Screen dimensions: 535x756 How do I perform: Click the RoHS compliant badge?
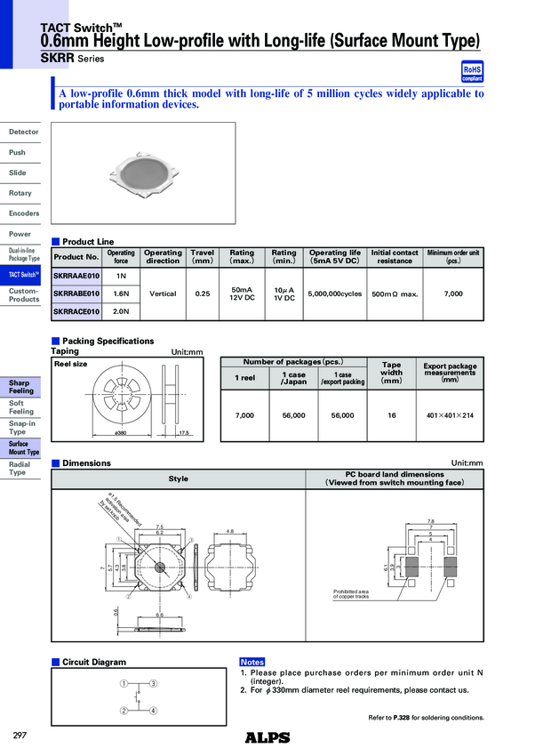pos(472,72)
